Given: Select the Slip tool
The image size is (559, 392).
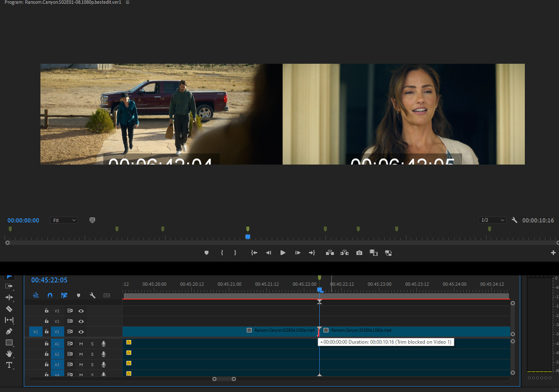Looking at the screenshot, I should coord(9,320).
